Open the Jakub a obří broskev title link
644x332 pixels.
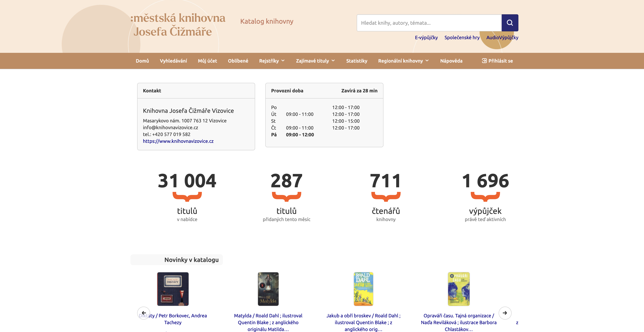363,322
